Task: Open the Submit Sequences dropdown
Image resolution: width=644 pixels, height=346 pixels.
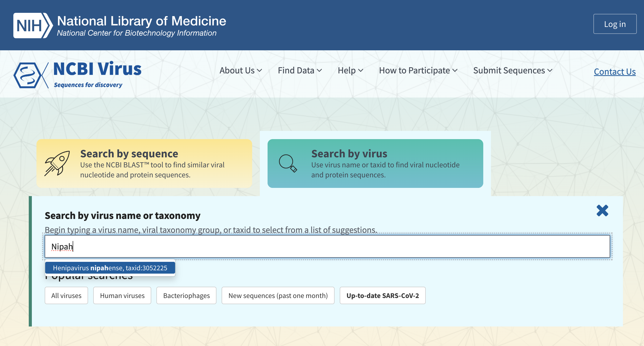Action: tap(513, 70)
